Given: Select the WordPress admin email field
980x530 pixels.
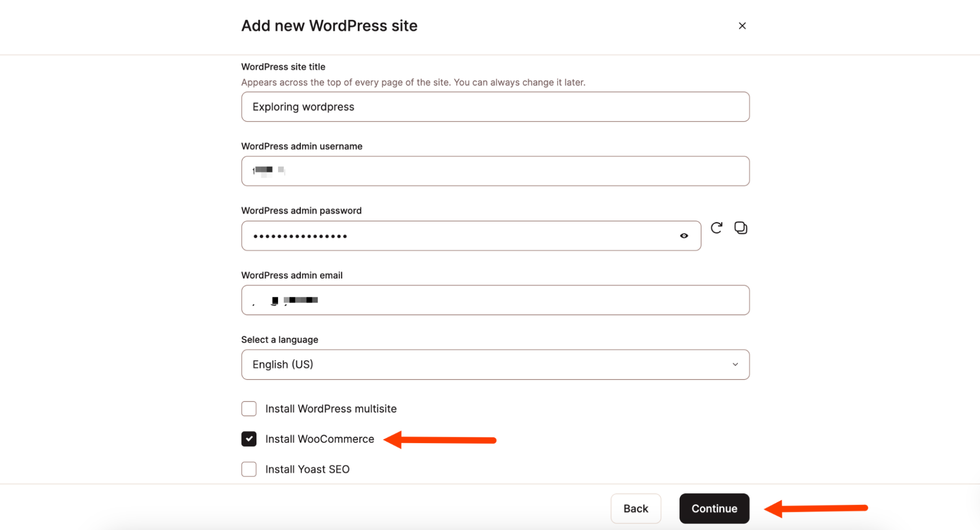Looking at the screenshot, I should point(495,300).
